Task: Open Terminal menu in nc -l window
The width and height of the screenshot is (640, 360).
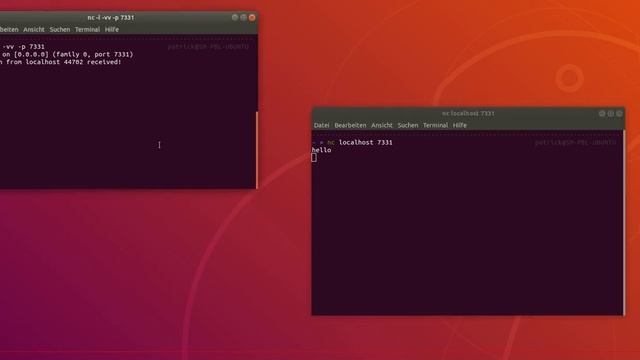Action: point(87,29)
